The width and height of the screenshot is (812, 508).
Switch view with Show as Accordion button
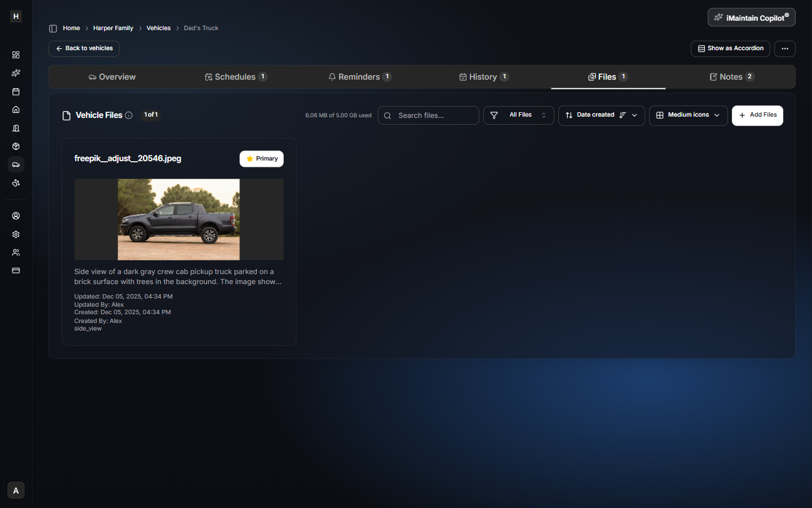[730, 48]
